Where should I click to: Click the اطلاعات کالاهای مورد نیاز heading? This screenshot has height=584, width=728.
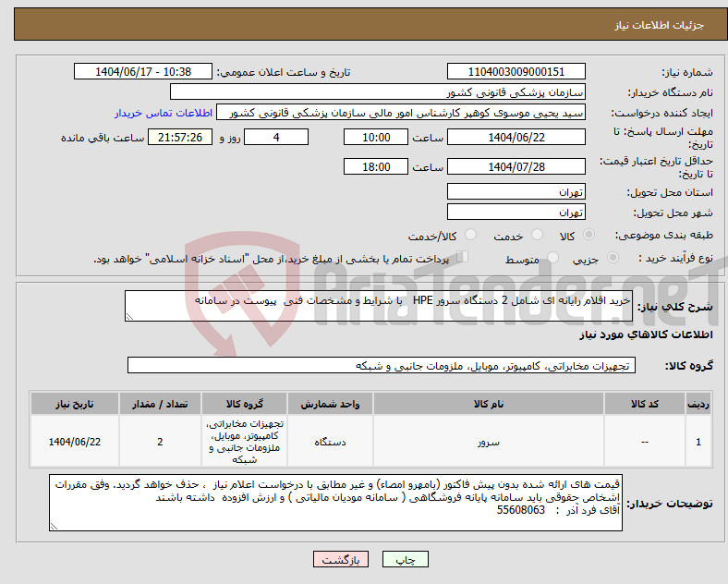(646, 335)
